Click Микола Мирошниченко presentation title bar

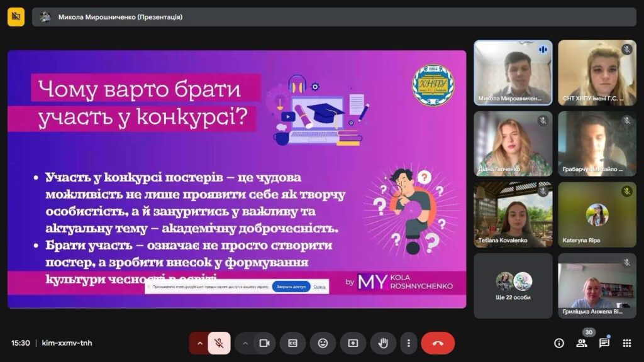(x=119, y=17)
